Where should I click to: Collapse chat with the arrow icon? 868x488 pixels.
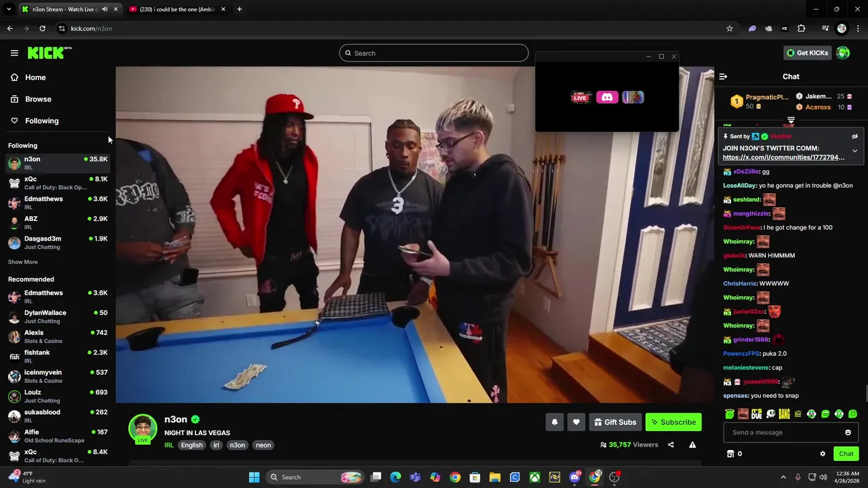tap(723, 77)
